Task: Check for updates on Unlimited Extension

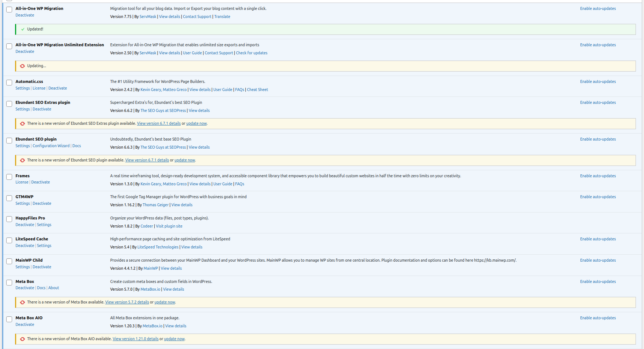Action: pyautogui.click(x=251, y=53)
